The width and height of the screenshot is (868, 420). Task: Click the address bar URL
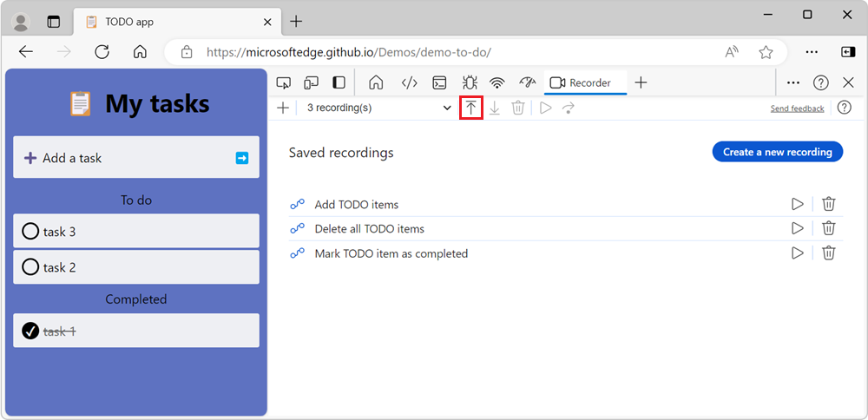pos(349,53)
